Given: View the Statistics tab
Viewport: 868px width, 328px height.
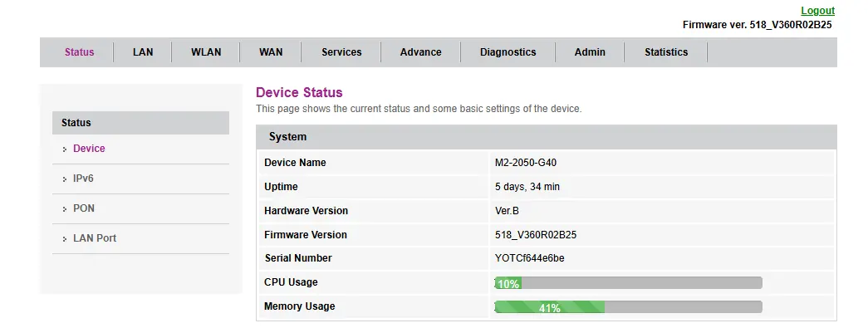Looking at the screenshot, I should pyautogui.click(x=666, y=52).
